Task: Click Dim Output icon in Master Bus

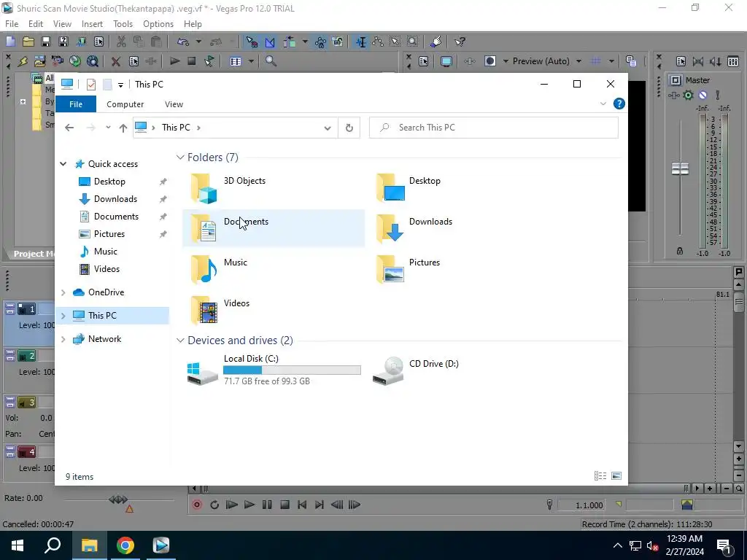Action: pos(715,61)
